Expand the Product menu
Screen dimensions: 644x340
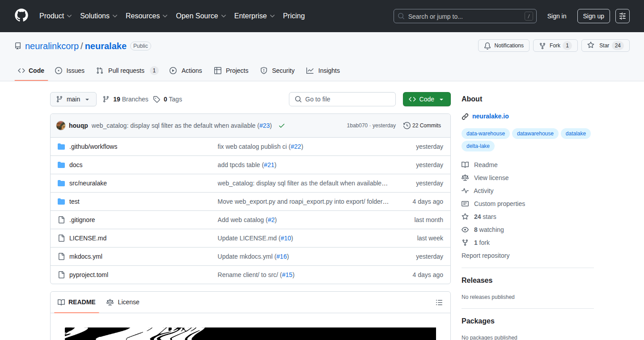(x=55, y=16)
